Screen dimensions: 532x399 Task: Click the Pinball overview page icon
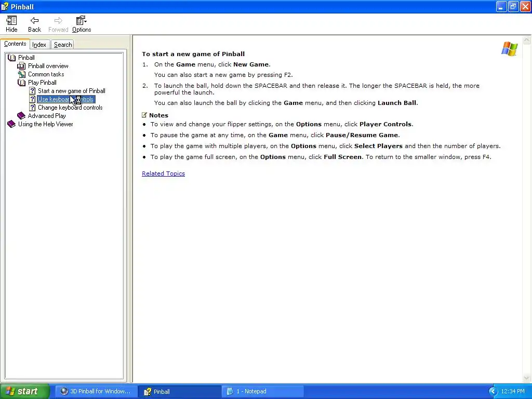tap(21, 66)
